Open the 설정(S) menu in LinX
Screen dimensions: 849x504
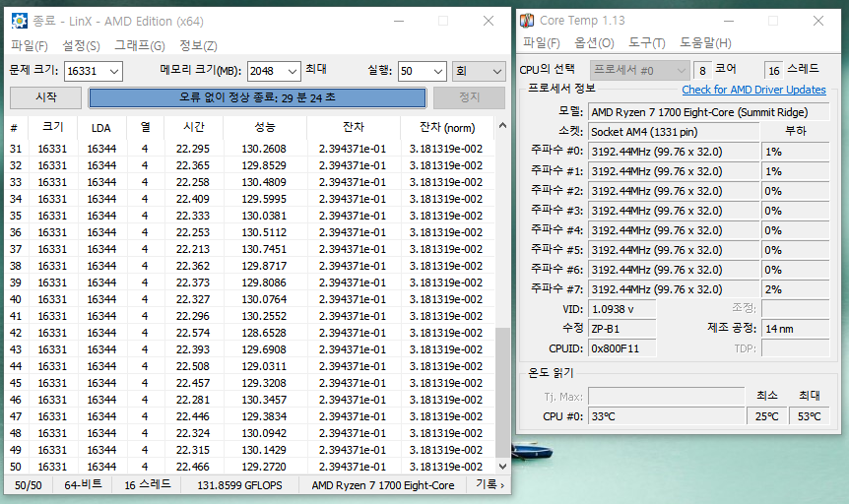coord(81,46)
